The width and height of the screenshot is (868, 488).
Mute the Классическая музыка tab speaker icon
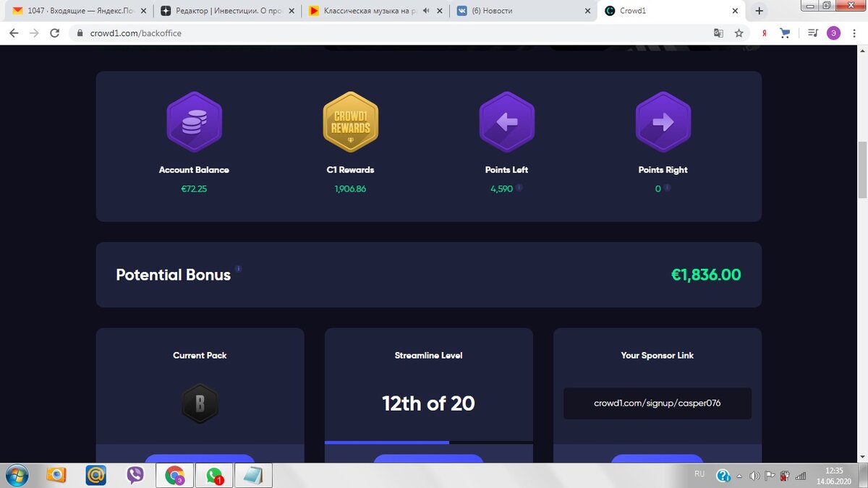coord(425,11)
